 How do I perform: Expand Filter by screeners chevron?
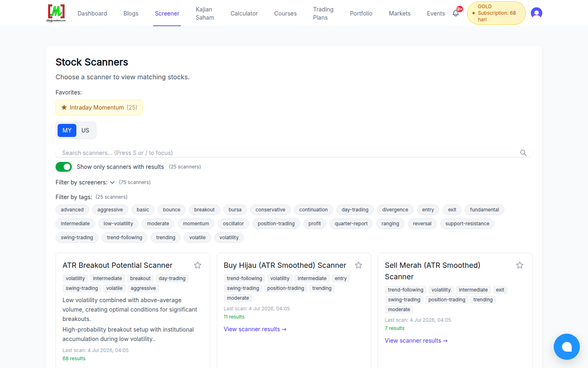pos(112,182)
